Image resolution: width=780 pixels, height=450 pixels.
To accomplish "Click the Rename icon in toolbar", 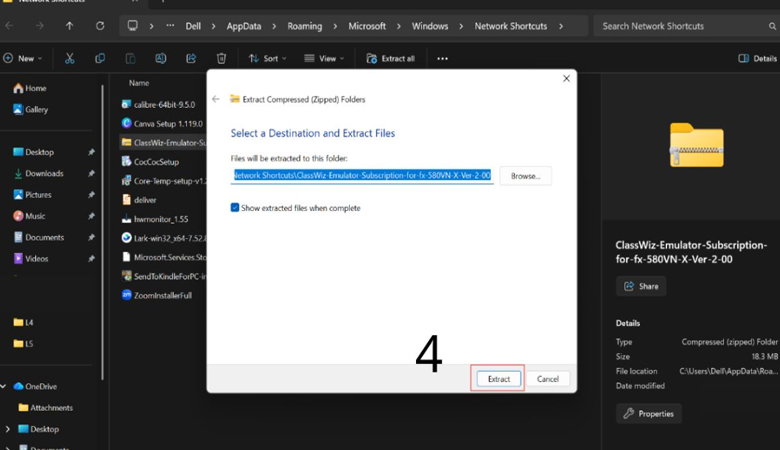I will click(161, 59).
